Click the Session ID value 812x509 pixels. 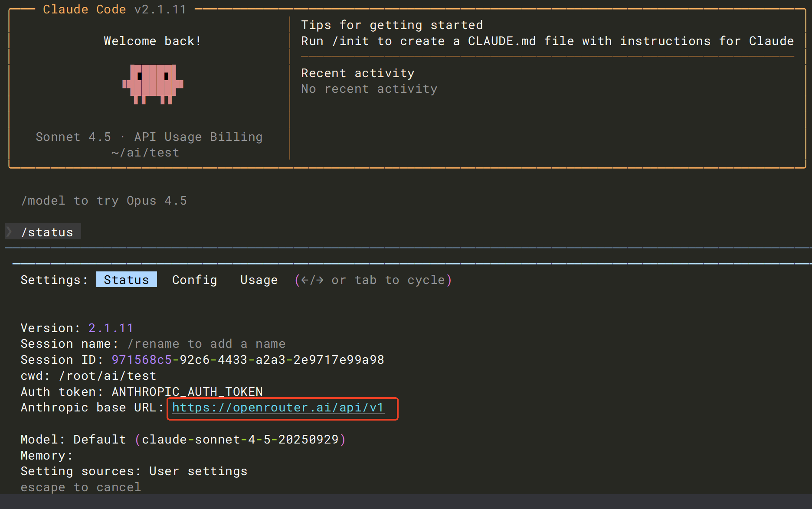click(x=248, y=360)
